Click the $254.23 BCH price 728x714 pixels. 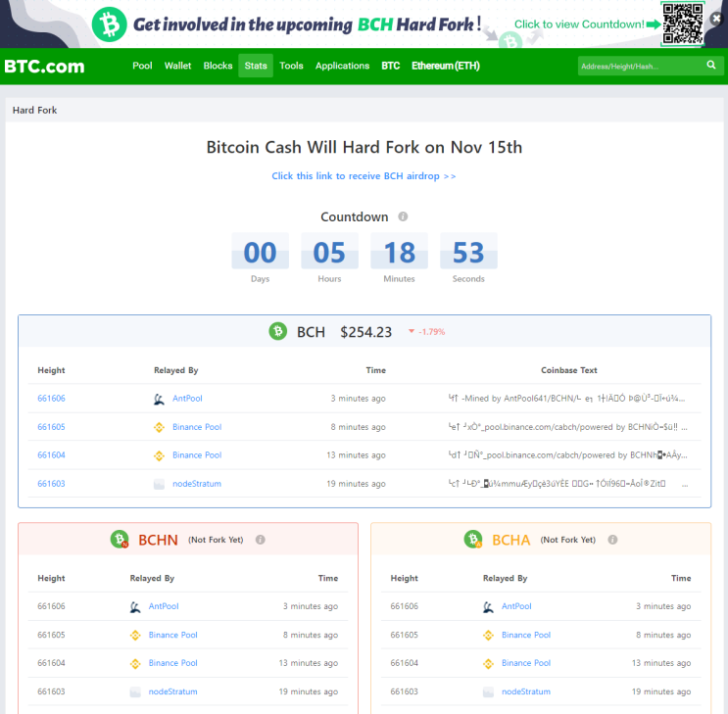365,332
